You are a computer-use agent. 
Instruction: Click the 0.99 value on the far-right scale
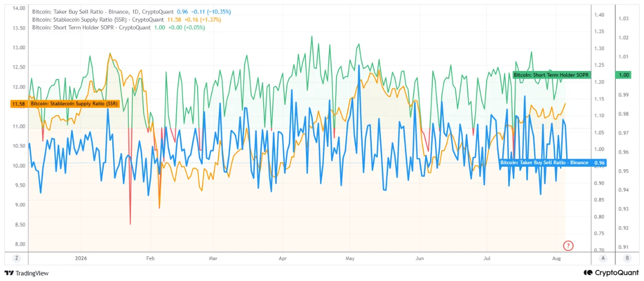pos(623,95)
